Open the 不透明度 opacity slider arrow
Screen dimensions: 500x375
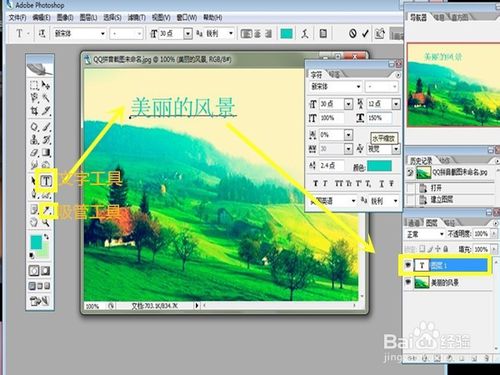coord(494,234)
